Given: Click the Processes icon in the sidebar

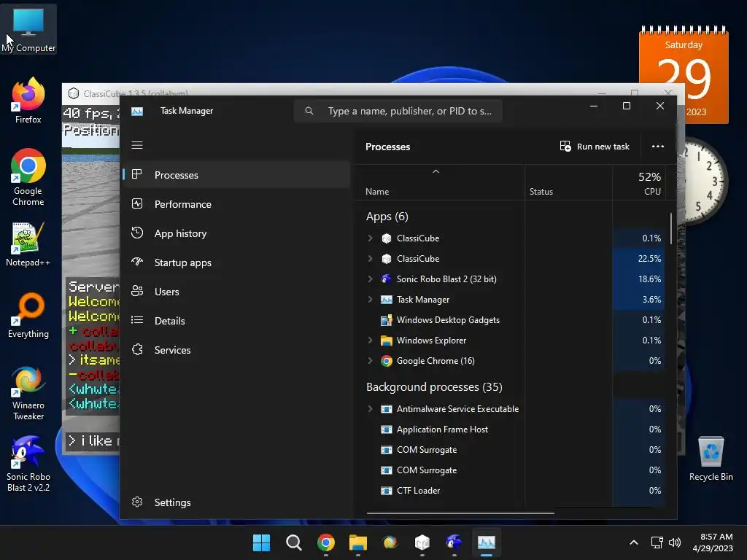Looking at the screenshot, I should [136, 174].
